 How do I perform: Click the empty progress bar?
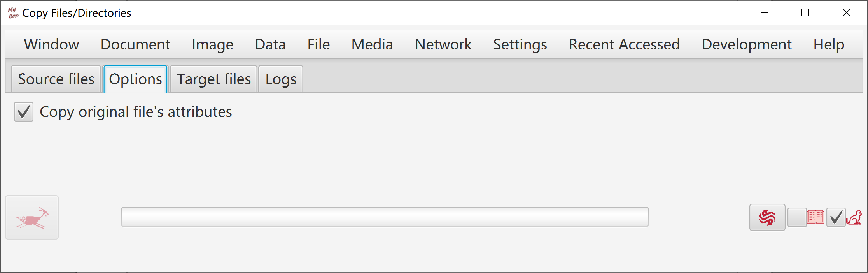tap(385, 217)
